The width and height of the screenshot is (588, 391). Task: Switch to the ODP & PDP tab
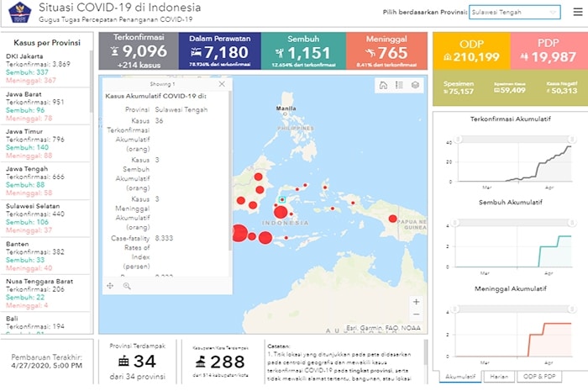(x=540, y=377)
